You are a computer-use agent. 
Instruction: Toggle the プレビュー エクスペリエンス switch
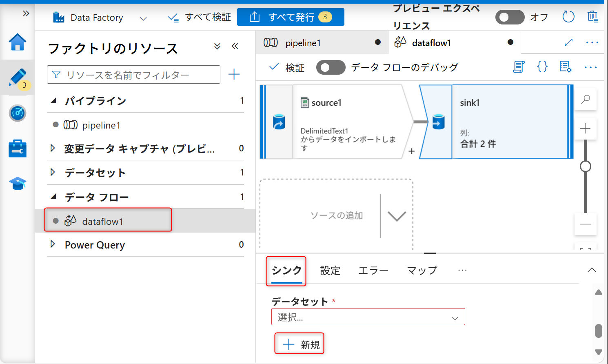(510, 17)
